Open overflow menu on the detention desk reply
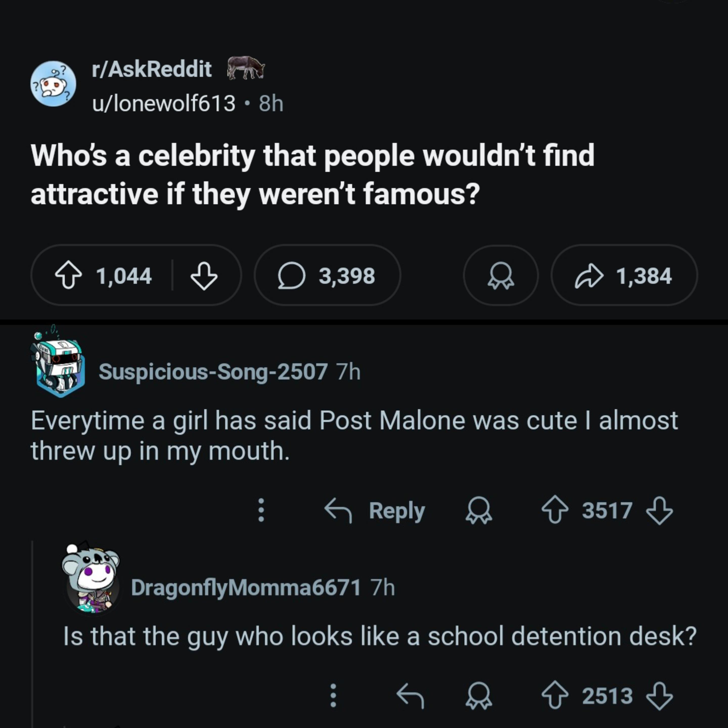 [333, 696]
